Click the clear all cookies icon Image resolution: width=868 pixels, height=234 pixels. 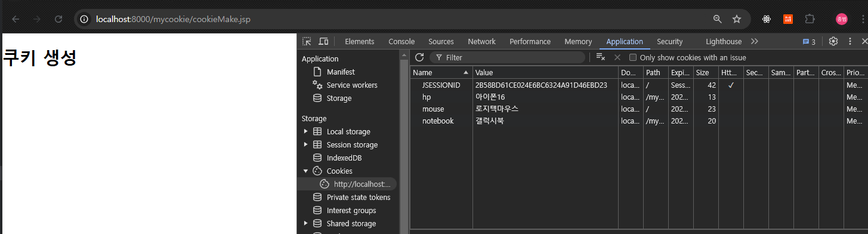point(601,57)
